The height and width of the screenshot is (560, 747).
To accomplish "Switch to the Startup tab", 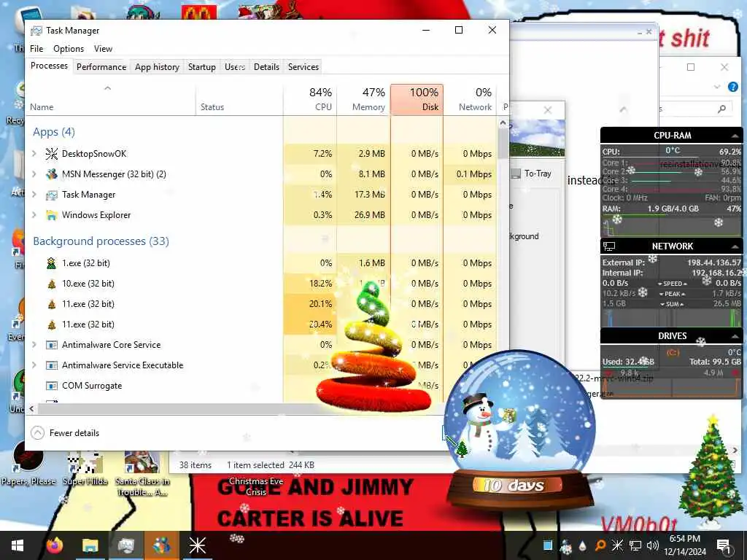I will click(201, 66).
